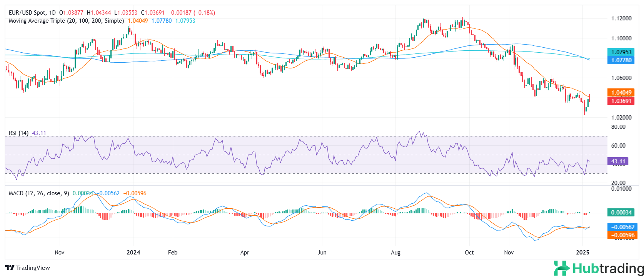Click the green 0.00034 MACD histogram tag

click(x=621, y=213)
